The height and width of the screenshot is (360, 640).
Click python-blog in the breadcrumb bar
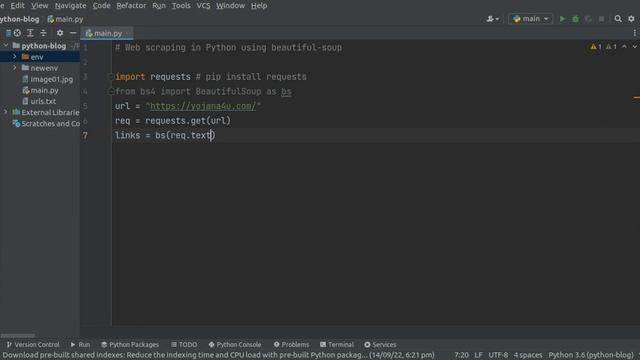coord(20,19)
